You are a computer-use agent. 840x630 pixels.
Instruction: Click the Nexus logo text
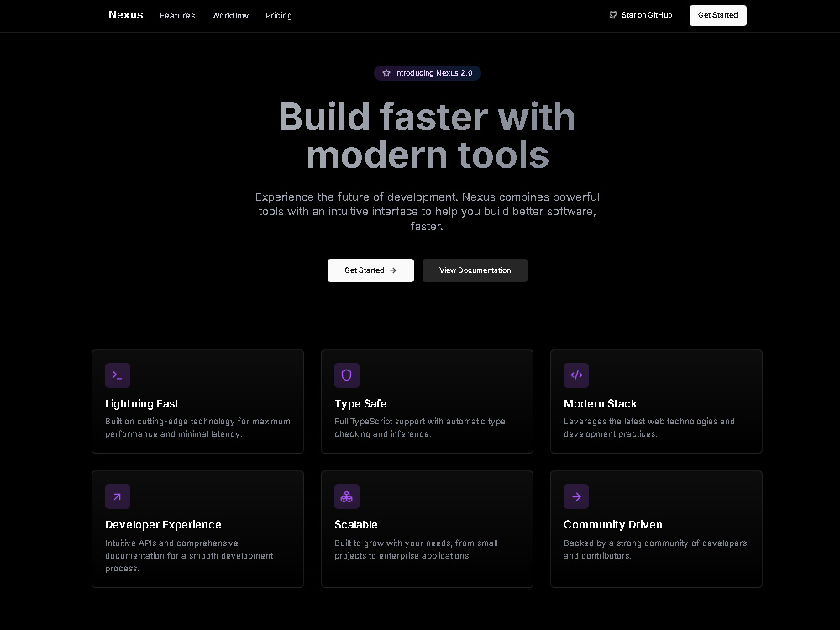tap(125, 15)
